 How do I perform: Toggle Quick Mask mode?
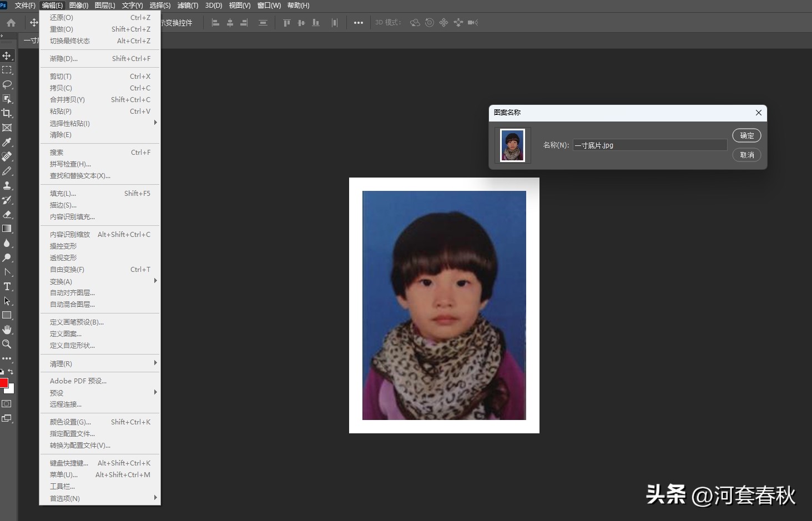point(7,404)
